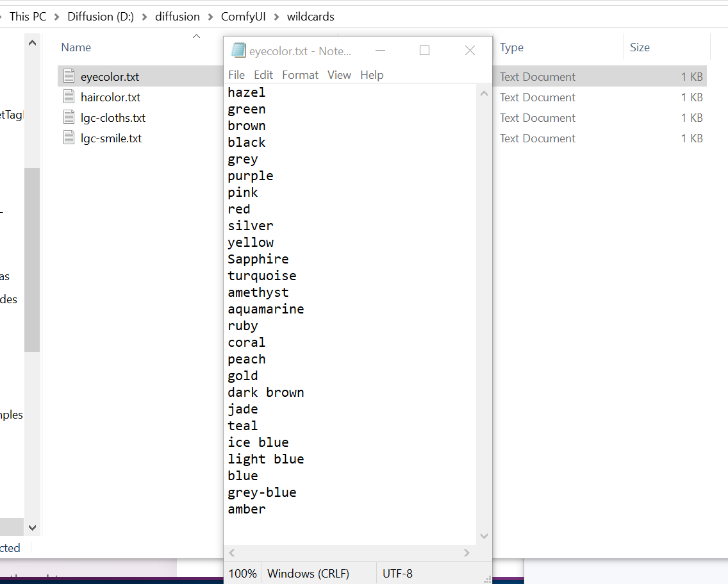
Task: Select the eyecolor.txt file name
Action: tap(110, 77)
